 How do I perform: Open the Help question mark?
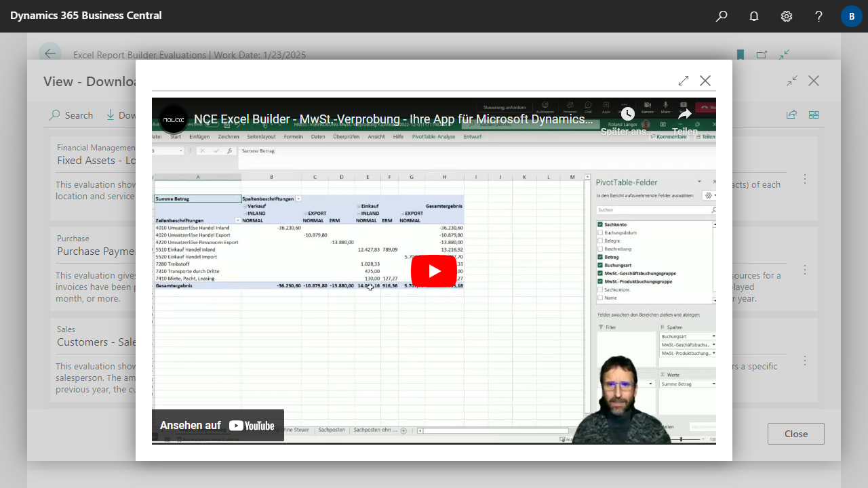coord(819,16)
